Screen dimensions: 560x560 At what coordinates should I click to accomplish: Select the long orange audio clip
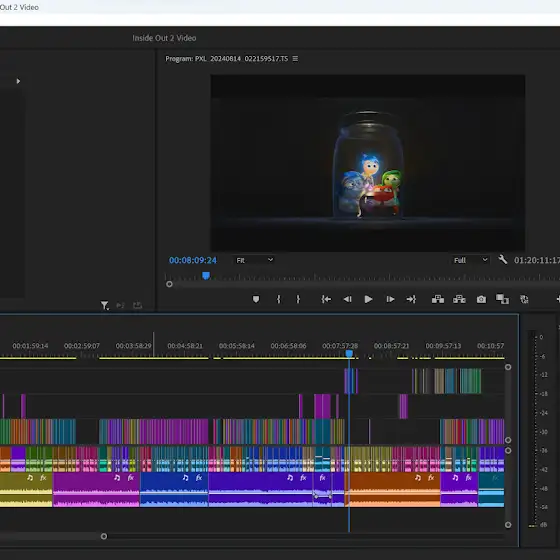click(x=393, y=490)
